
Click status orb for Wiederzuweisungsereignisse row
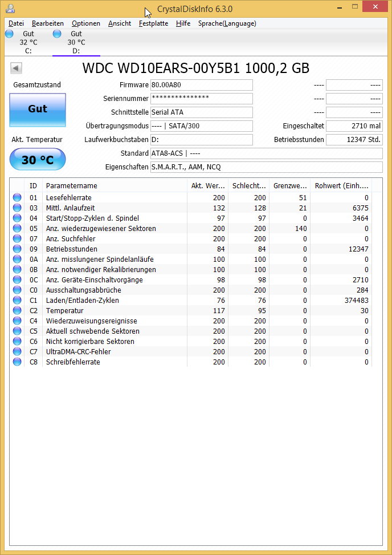tap(17, 321)
